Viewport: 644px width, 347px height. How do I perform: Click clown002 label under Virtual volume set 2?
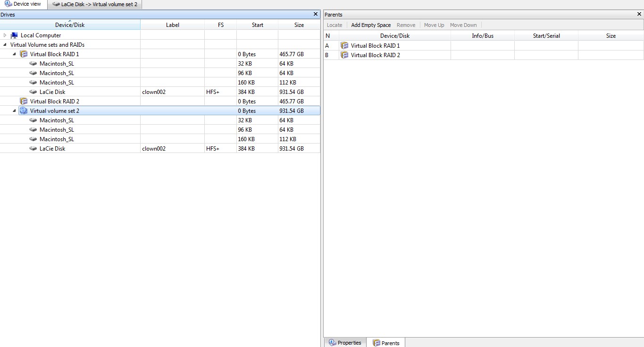tap(154, 149)
